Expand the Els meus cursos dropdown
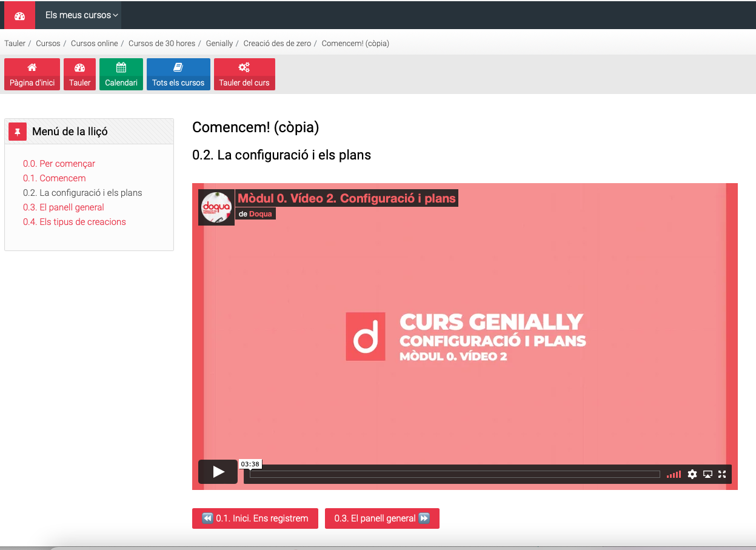Screen dimensions: 756x550 pyautogui.click(x=81, y=15)
